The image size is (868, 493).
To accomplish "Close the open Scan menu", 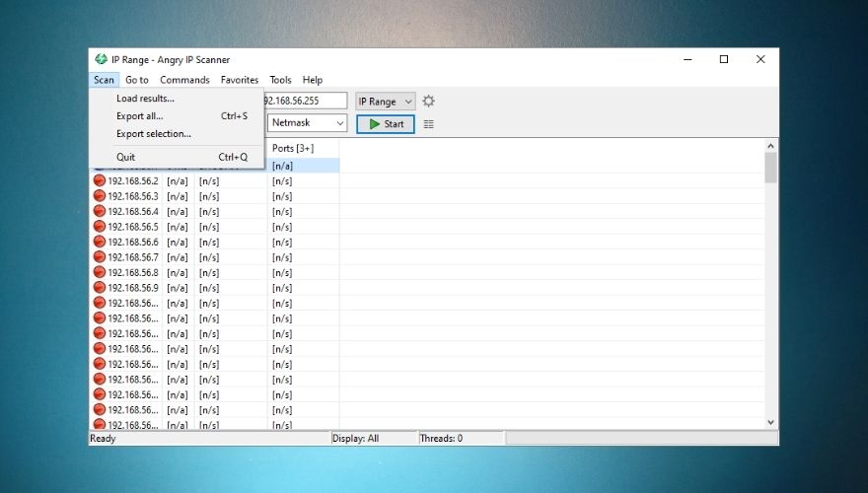I will [x=104, y=80].
